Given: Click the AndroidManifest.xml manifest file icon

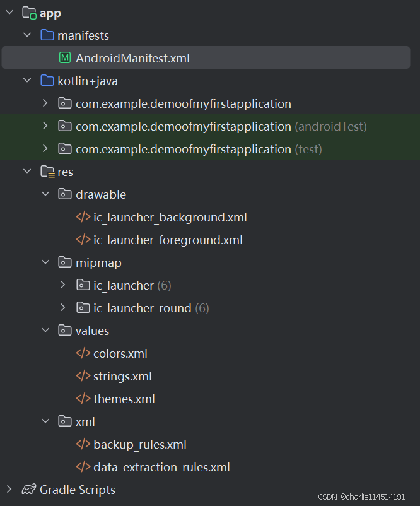Looking at the screenshot, I should point(65,58).
